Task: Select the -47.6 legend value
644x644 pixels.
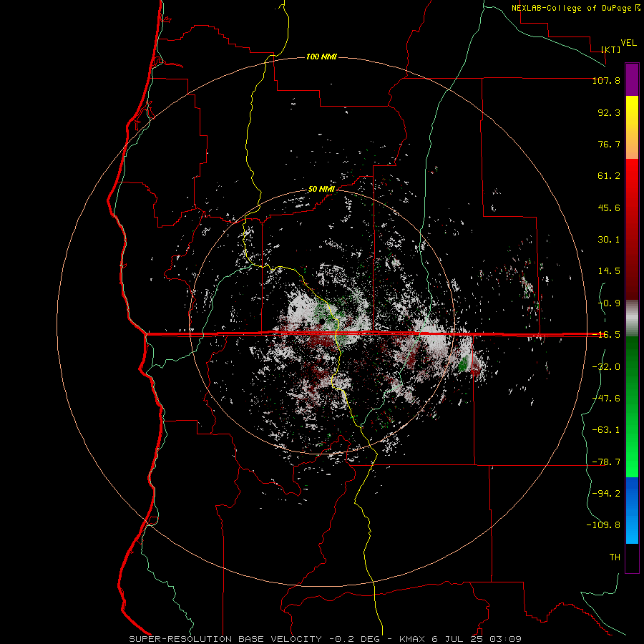Action: [x=606, y=399]
